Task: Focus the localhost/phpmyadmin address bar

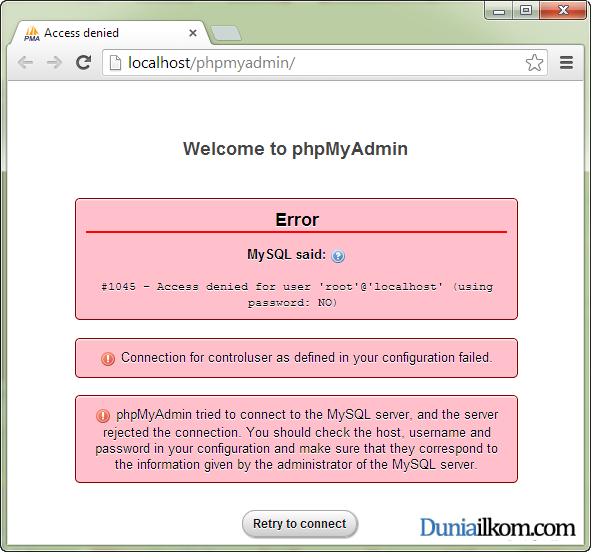Action: (325, 63)
